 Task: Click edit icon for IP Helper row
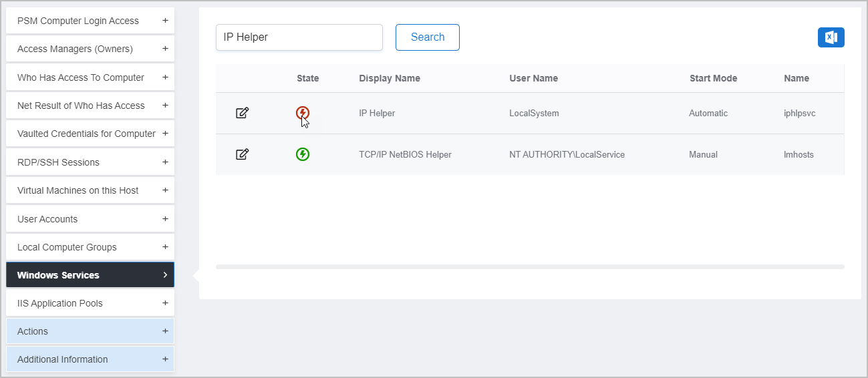tap(243, 113)
